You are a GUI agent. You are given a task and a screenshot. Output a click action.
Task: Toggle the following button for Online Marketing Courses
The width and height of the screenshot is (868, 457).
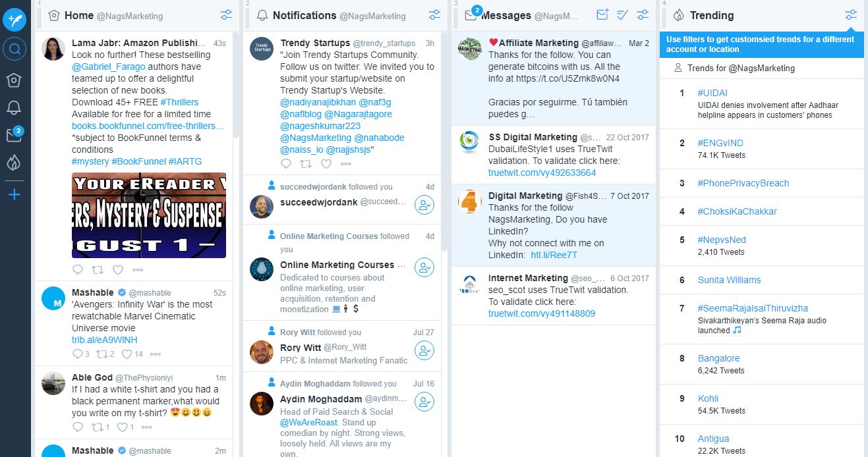[424, 267]
